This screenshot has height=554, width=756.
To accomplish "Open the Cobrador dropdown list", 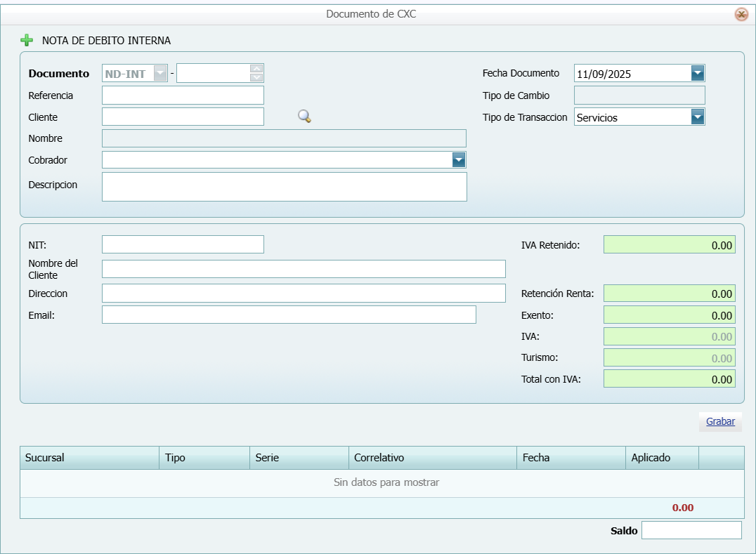I will click(x=458, y=160).
